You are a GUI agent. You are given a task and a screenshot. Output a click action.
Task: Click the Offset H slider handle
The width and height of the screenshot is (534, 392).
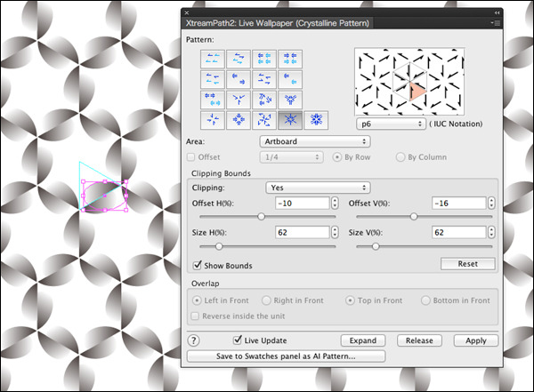tap(261, 216)
